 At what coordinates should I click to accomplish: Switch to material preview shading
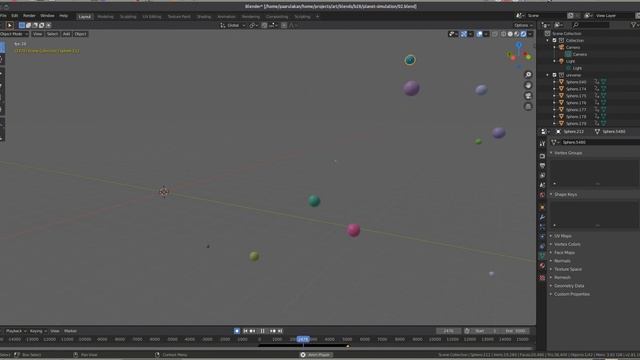(x=516, y=34)
